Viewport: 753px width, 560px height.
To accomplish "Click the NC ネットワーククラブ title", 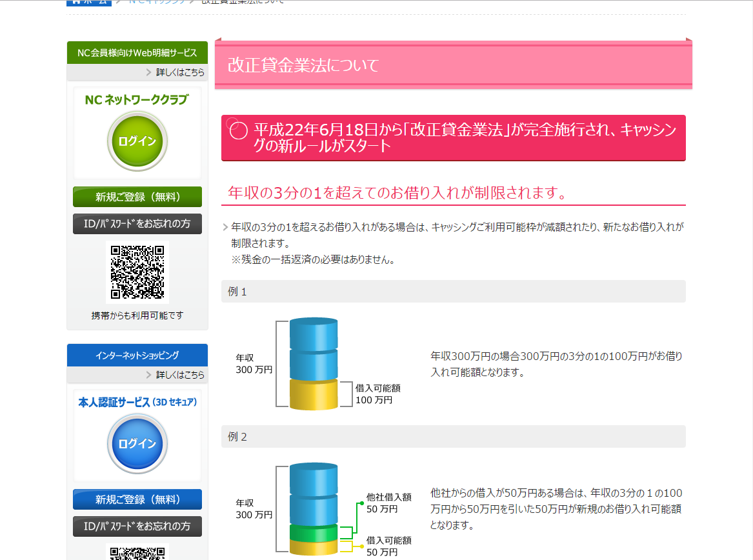I will (137, 100).
